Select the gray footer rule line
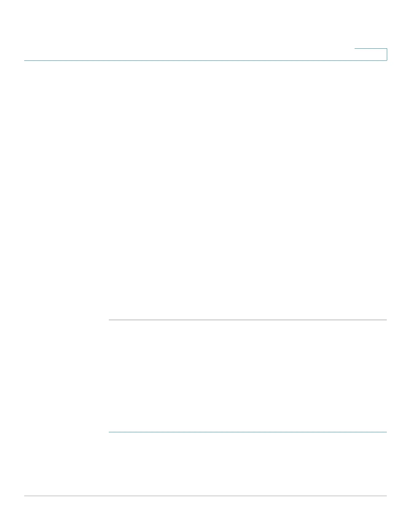Screen dimensions: 411x532 point(205,496)
